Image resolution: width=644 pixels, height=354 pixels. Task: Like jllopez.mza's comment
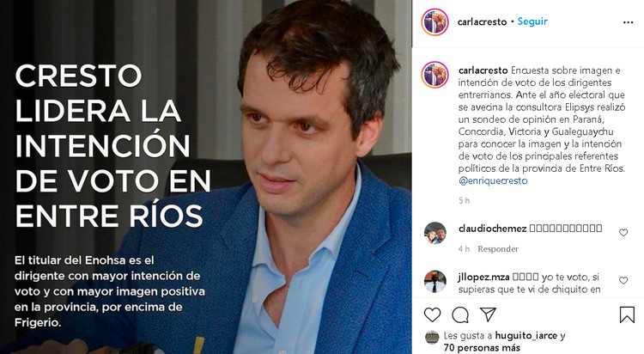tap(623, 280)
